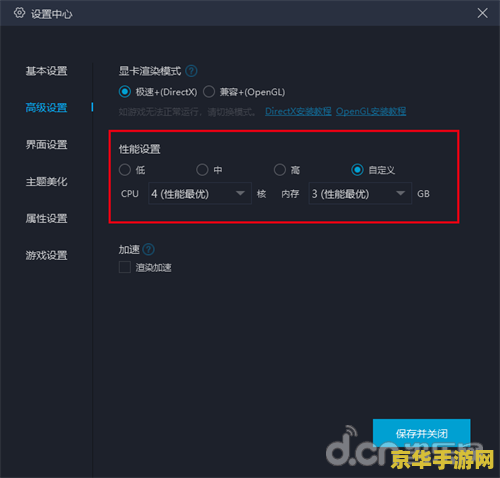The width and height of the screenshot is (500, 478).
Task: Choose the 低 performance preset
Action: click(125, 170)
